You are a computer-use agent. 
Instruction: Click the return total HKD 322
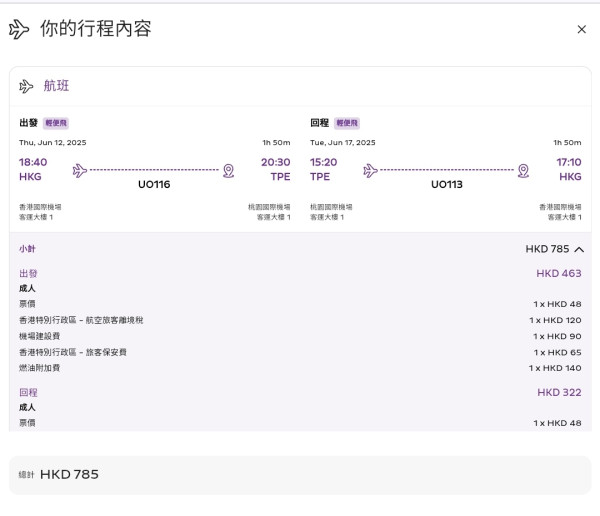click(x=559, y=392)
